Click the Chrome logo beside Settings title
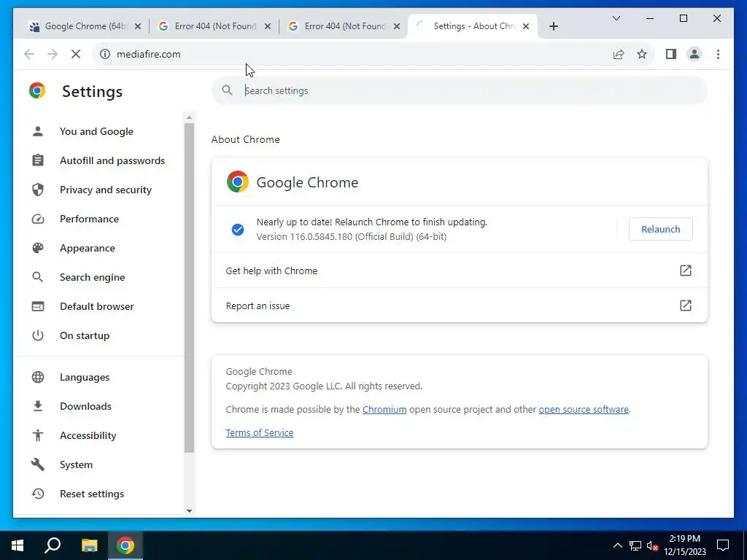 coord(37,90)
